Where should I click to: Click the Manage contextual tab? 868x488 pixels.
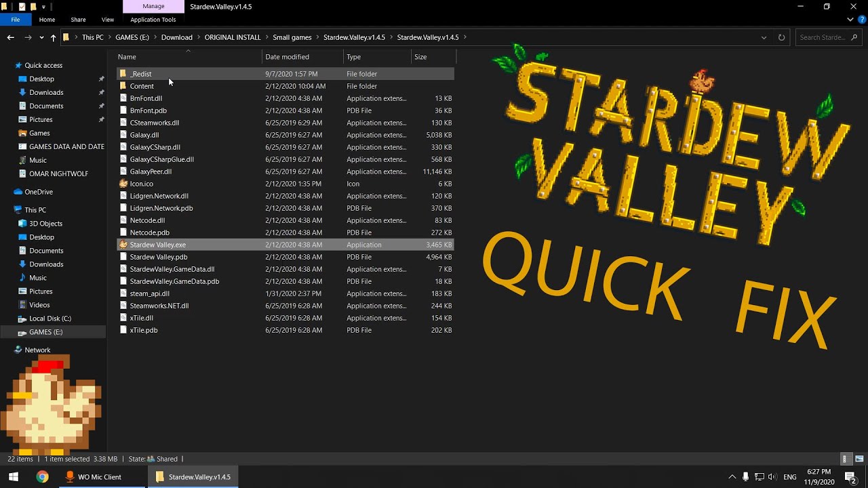[153, 6]
